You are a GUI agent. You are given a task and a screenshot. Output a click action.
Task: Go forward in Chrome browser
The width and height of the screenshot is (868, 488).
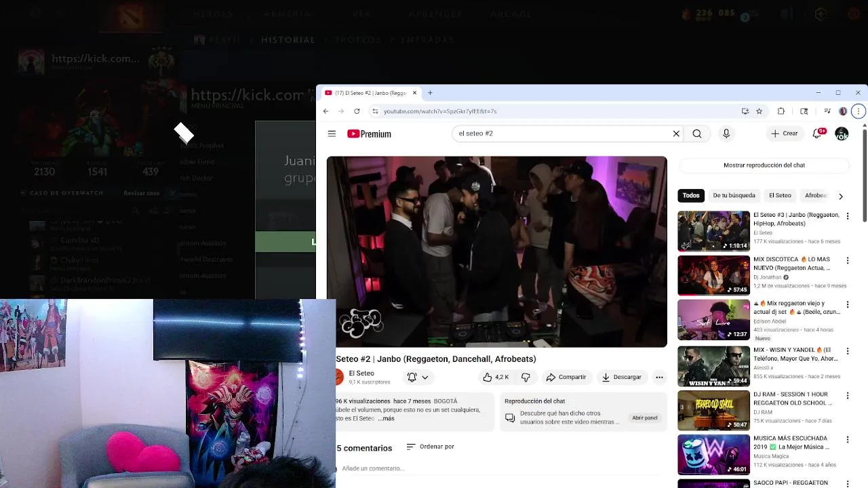coord(341,111)
